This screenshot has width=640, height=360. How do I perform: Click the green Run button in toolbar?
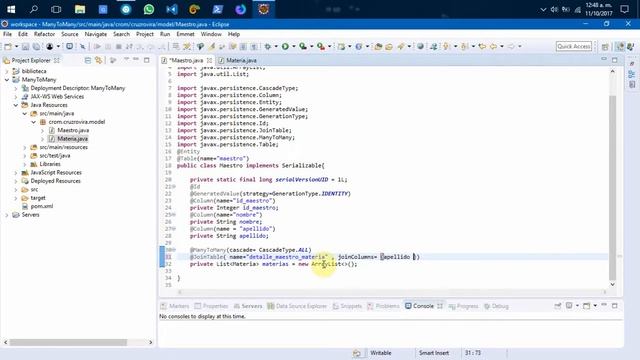click(x=285, y=47)
